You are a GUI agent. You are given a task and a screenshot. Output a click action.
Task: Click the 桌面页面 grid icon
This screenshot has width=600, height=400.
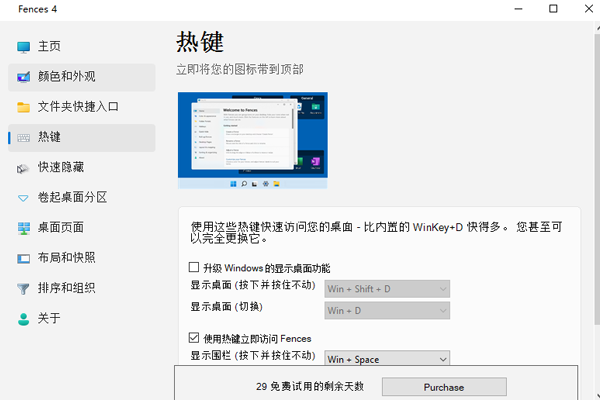point(23,228)
